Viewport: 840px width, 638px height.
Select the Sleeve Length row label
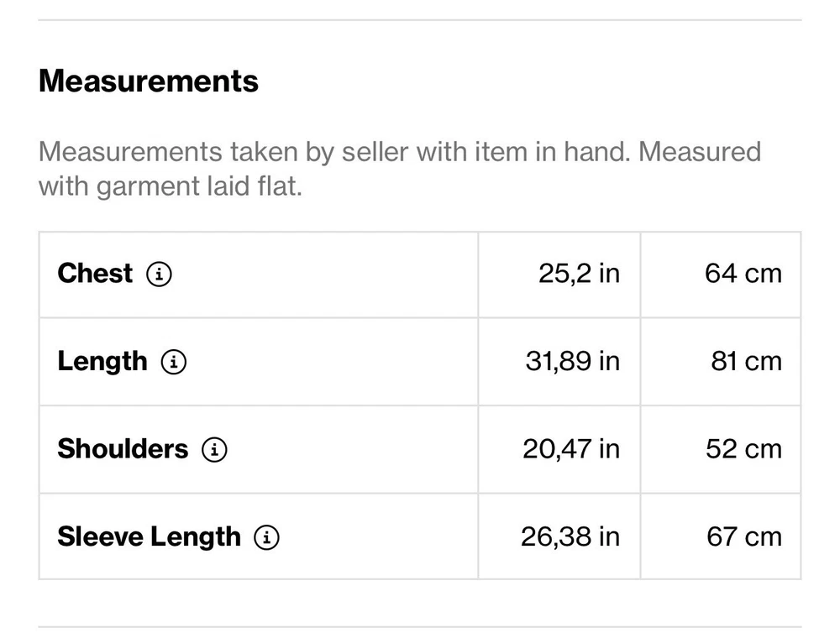click(149, 537)
